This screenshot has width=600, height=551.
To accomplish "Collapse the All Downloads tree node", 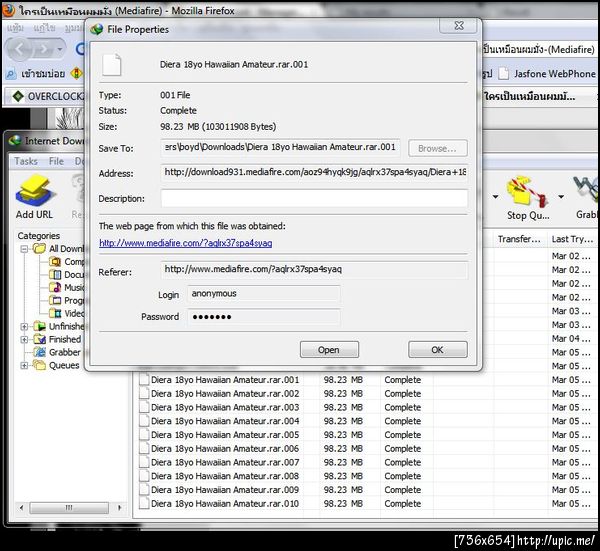I will [x=24, y=249].
